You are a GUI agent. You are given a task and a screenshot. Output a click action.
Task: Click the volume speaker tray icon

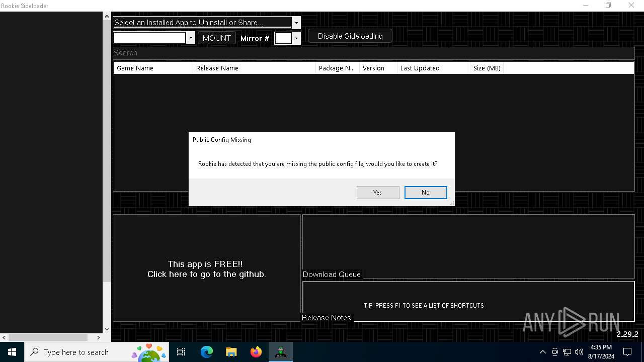click(x=579, y=352)
